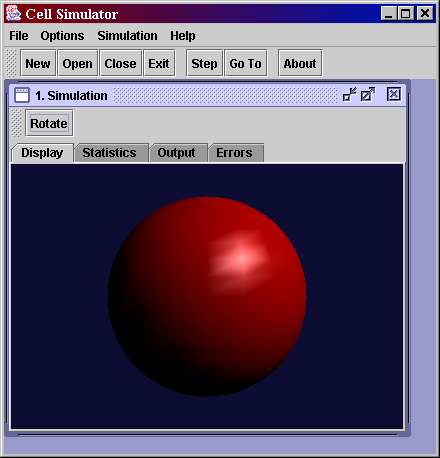Expand the Simulation menu
440x458 pixels.
pyautogui.click(x=127, y=36)
